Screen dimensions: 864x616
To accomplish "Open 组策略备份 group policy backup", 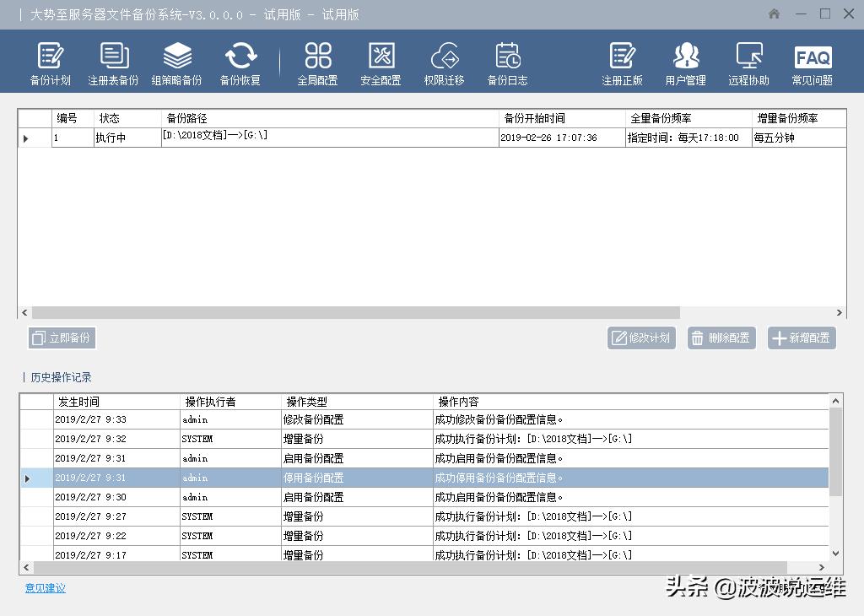I will [x=177, y=61].
